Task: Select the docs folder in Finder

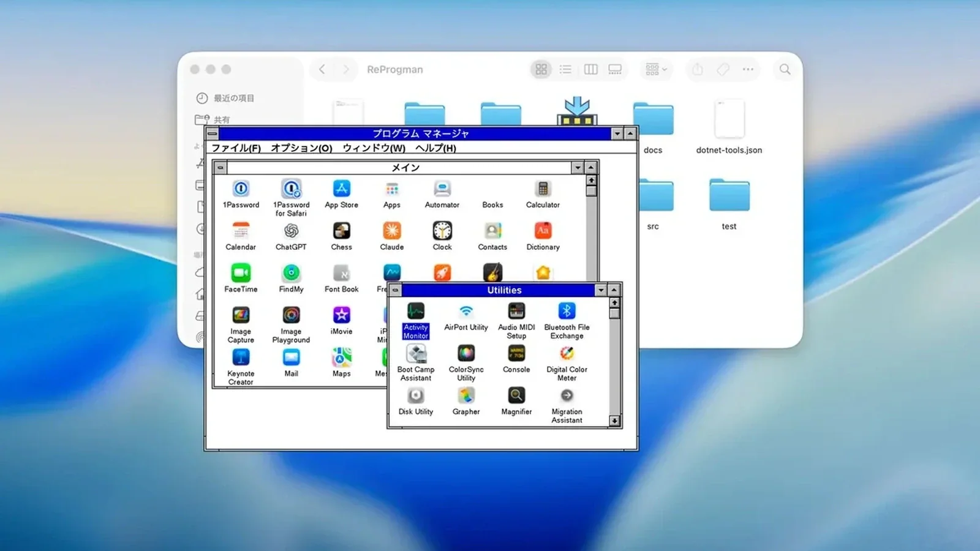Action: pos(653,119)
